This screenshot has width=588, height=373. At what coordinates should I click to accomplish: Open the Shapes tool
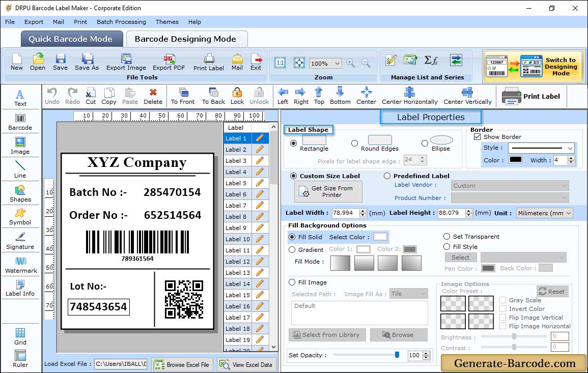click(x=20, y=194)
